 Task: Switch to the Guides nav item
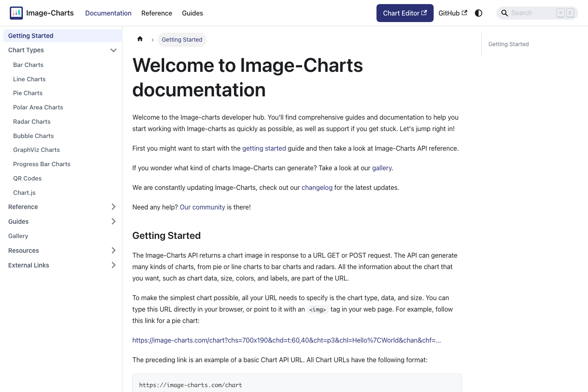pyautogui.click(x=192, y=13)
